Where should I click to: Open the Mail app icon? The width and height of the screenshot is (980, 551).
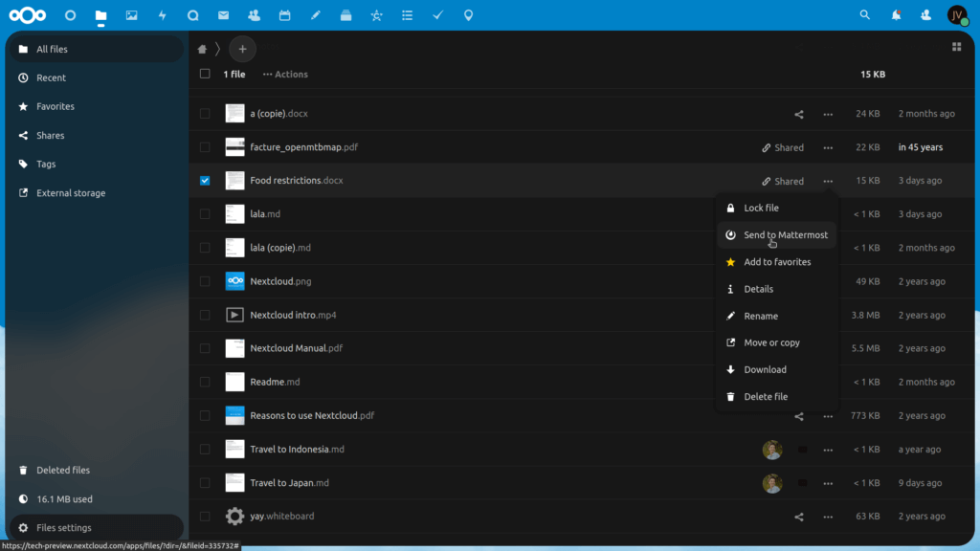(x=223, y=15)
